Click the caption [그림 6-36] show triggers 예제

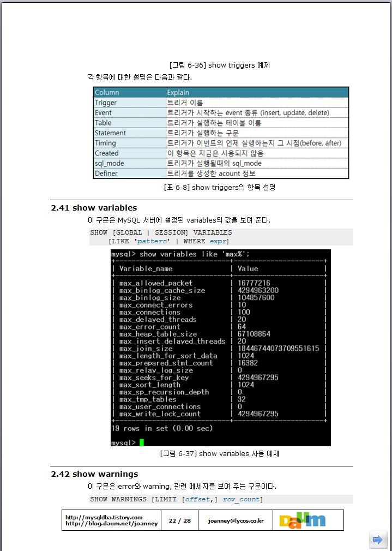[220, 65]
